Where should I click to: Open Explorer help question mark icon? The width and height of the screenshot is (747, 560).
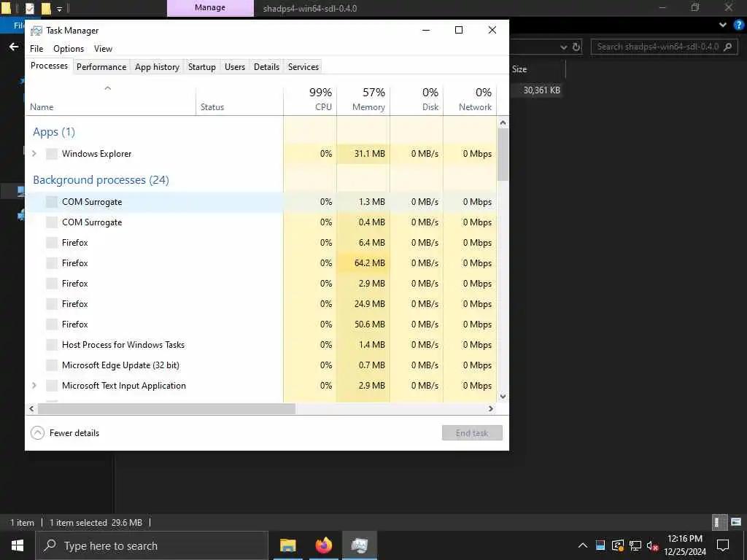(739, 25)
